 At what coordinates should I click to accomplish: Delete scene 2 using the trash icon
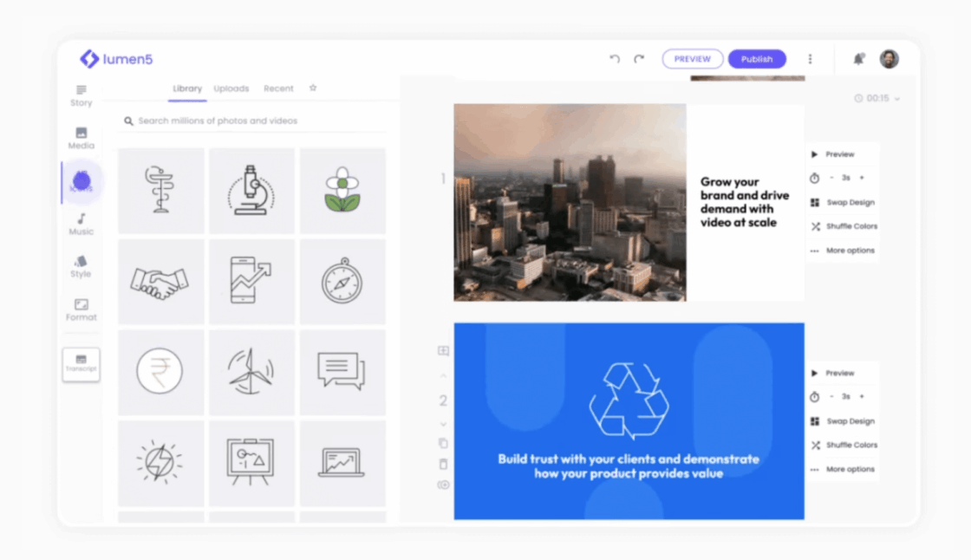pyautogui.click(x=444, y=464)
